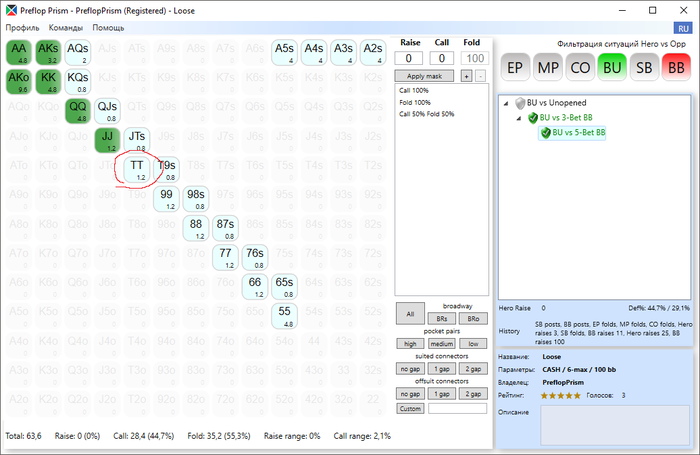Click the five-star rating

point(560,395)
